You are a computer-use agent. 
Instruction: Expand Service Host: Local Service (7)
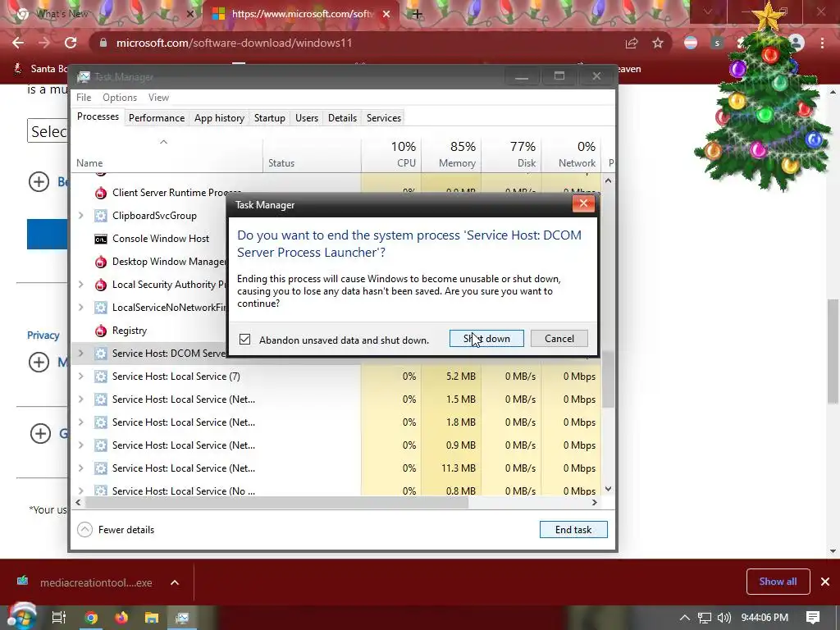coord(81,376)
